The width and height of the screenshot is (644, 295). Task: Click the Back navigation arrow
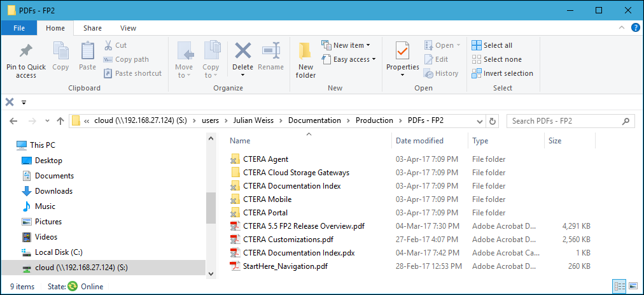click(13, 121)
